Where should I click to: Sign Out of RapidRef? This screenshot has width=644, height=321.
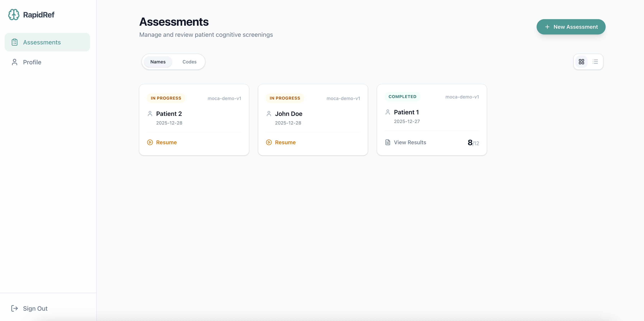pyautogui.click(x=35, y=308)
